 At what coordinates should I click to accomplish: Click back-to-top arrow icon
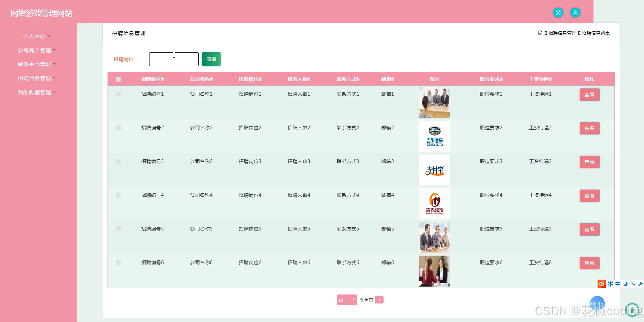coord(632,310)
